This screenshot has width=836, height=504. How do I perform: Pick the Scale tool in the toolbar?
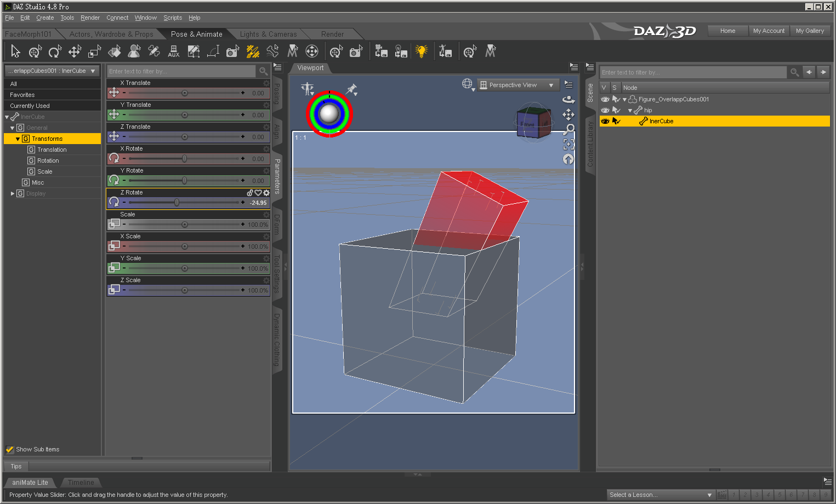click(95, 51)
